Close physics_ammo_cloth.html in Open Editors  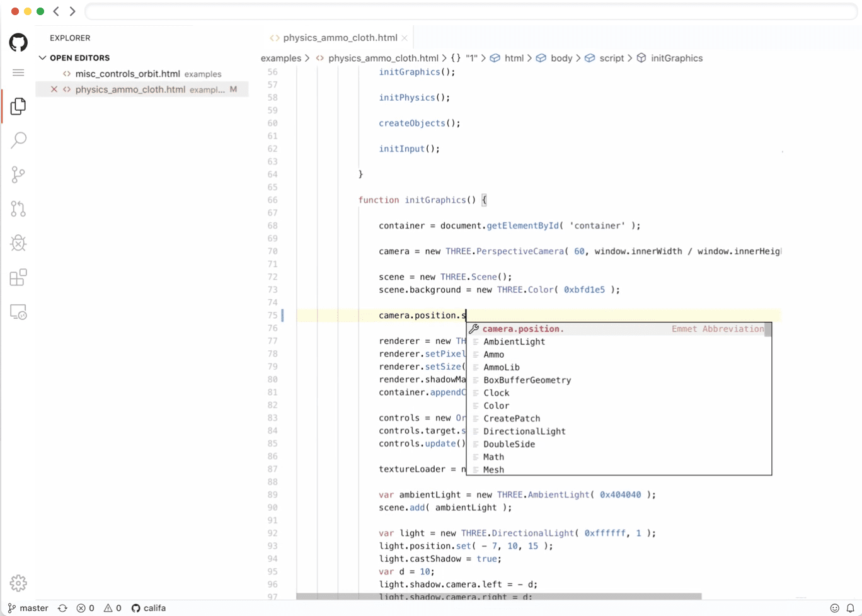click(x=54, y=89)
